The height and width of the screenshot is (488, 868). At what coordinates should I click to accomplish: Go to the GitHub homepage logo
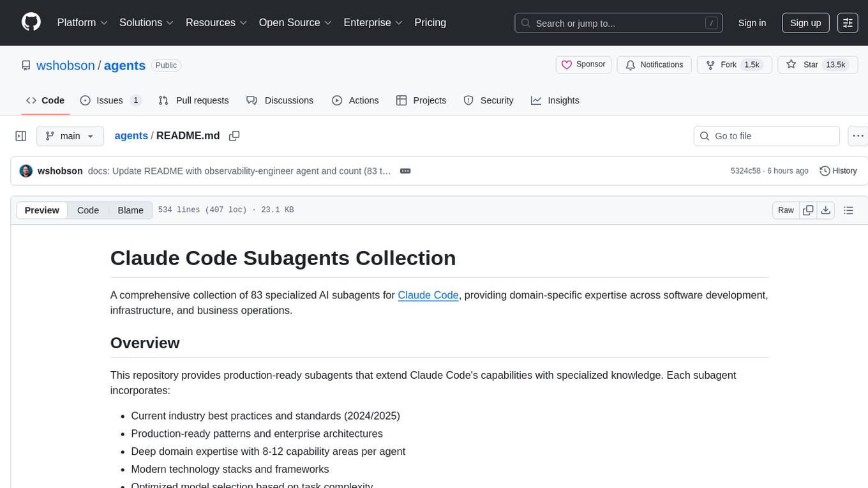tap(31, 22)
